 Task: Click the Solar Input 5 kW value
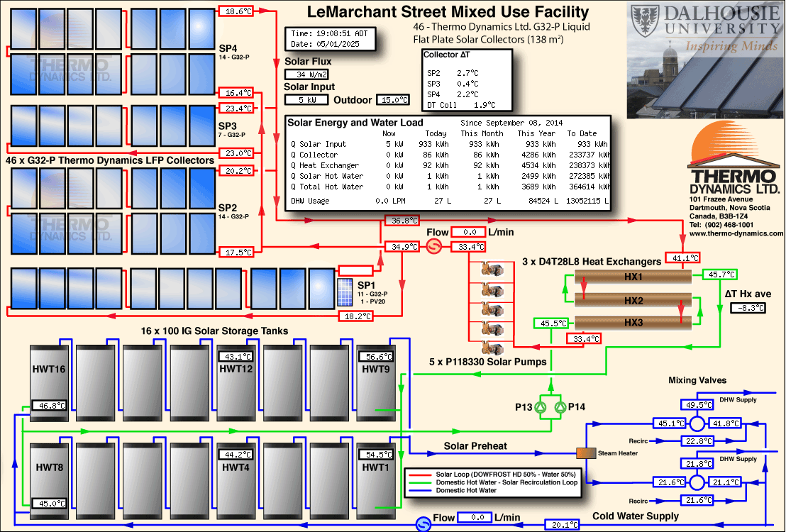[306, 100]
